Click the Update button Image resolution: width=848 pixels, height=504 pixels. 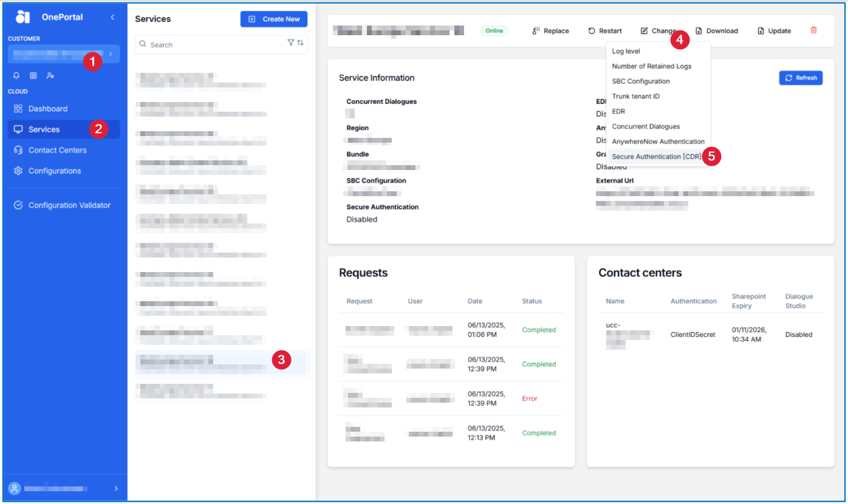774,31
